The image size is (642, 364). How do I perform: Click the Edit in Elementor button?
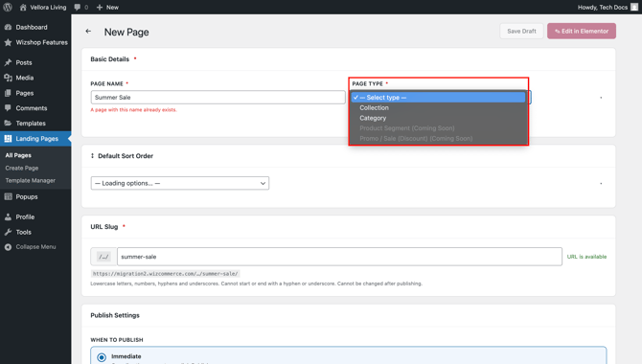pos(582,31)
